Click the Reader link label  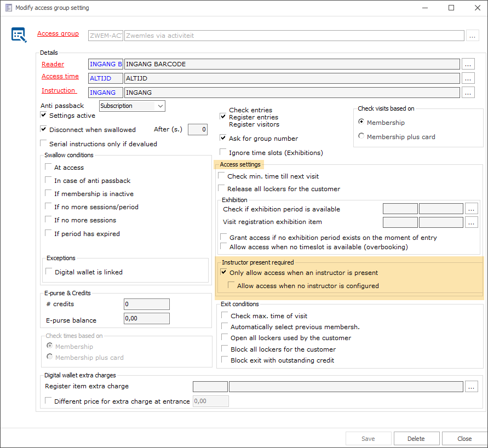pos(53,64)
